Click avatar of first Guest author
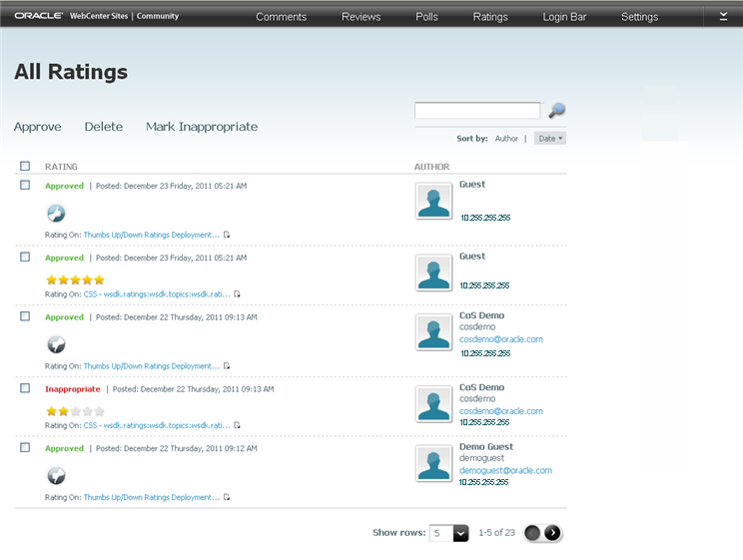The height and width of the screenshot is (560, 743). coord(433,202)
